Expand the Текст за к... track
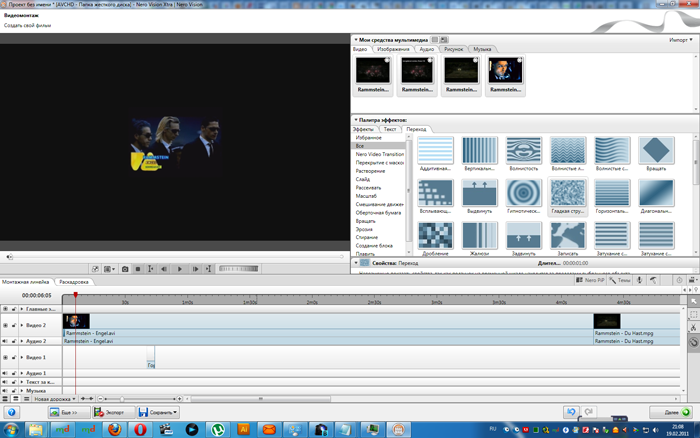Viewport: 700px width, 438px height. pyautogui.click(x=22, y=382)
